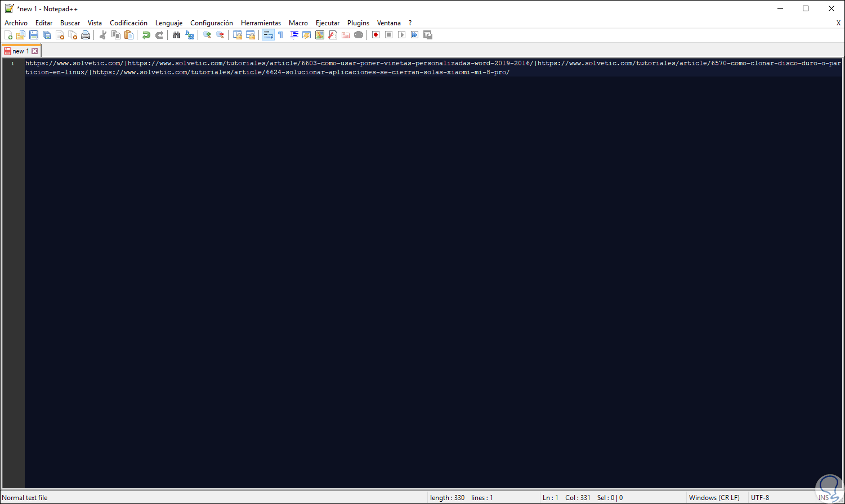
Task: Open the Buscar menu
Action: click(x=70, y=23)
